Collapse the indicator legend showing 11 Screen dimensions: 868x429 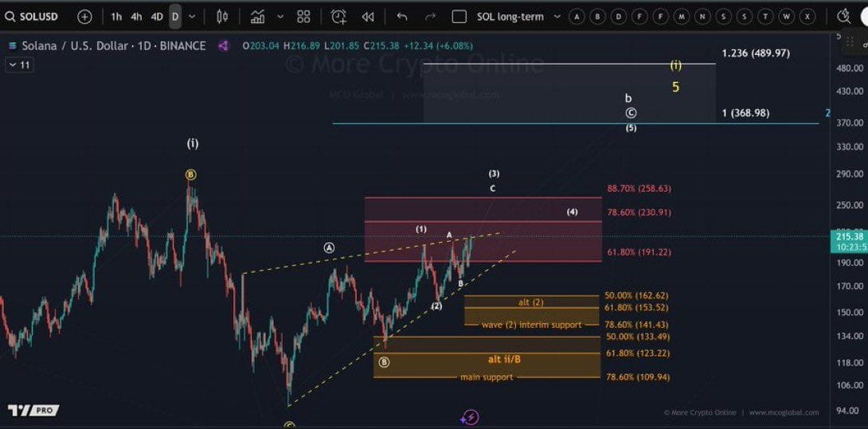tap(19, 65)
